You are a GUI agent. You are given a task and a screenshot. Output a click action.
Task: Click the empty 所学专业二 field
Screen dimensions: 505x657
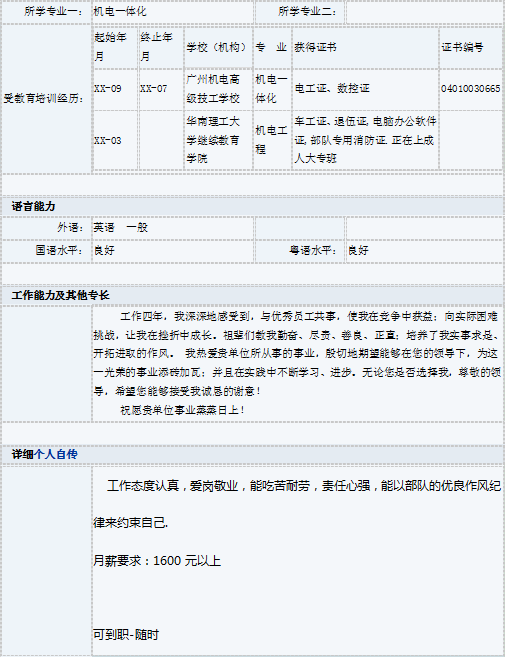424,12
